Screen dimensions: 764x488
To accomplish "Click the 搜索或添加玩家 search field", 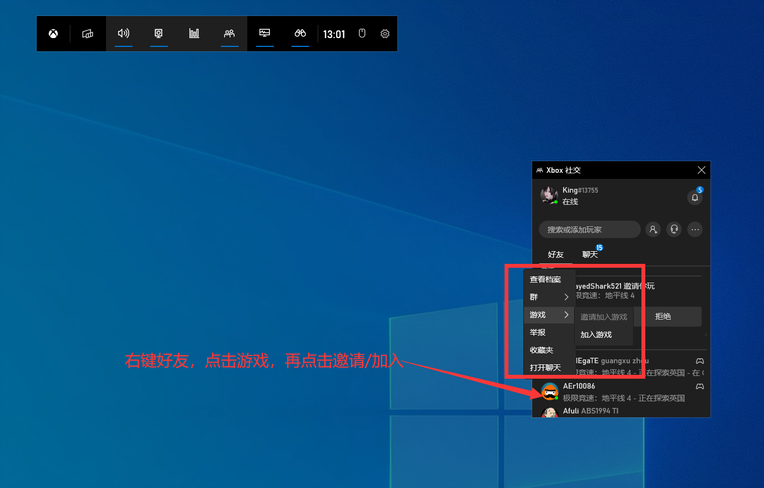I will (x=590, y=229).
